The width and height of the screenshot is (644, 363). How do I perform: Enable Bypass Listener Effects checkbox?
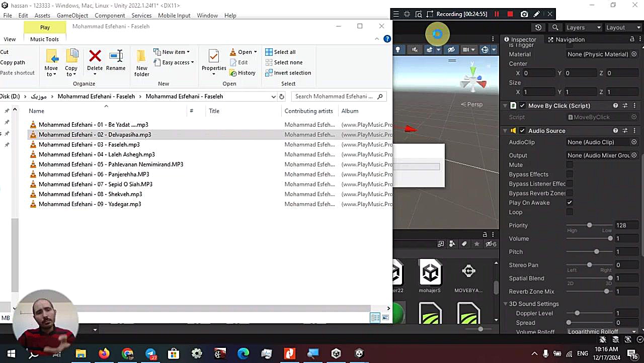click(x=570, y=184)
